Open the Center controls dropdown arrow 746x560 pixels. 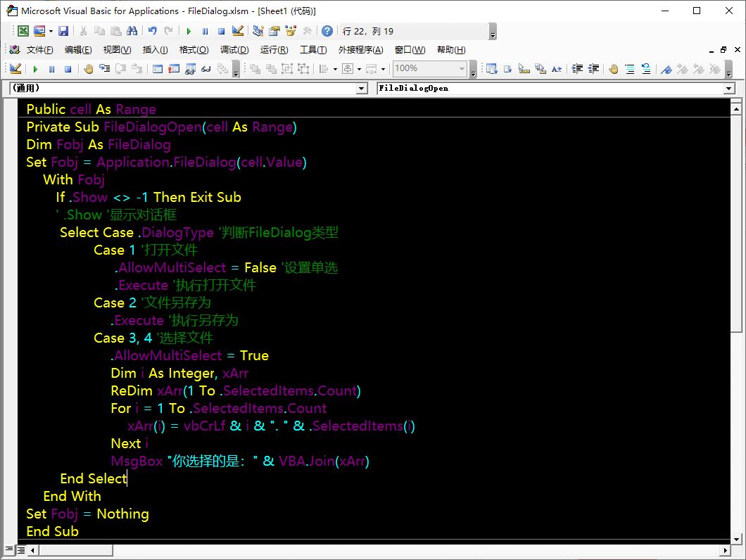pyautogui.click(x=359, y=69)
